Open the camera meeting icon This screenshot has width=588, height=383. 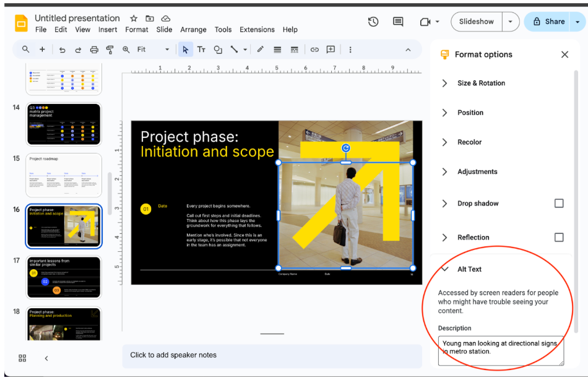coord(426,21)
